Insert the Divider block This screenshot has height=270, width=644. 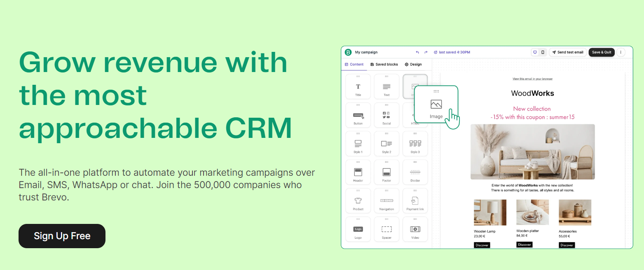[415, 172]
